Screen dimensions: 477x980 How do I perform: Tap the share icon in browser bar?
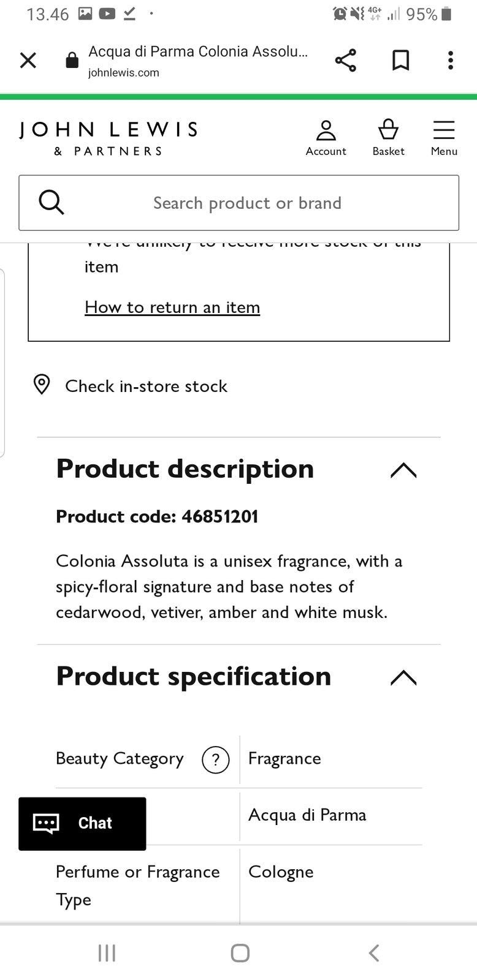click(346, 60)
